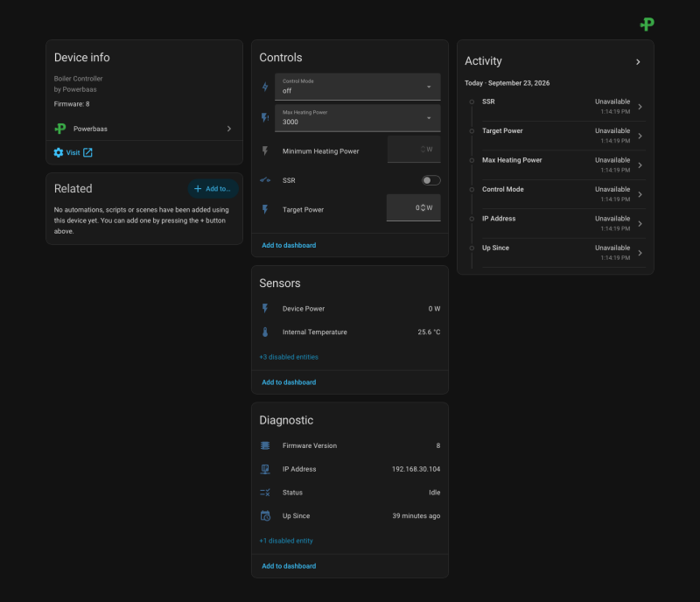
Task: Toggle the SSR switch
Action: pos(430,180)
